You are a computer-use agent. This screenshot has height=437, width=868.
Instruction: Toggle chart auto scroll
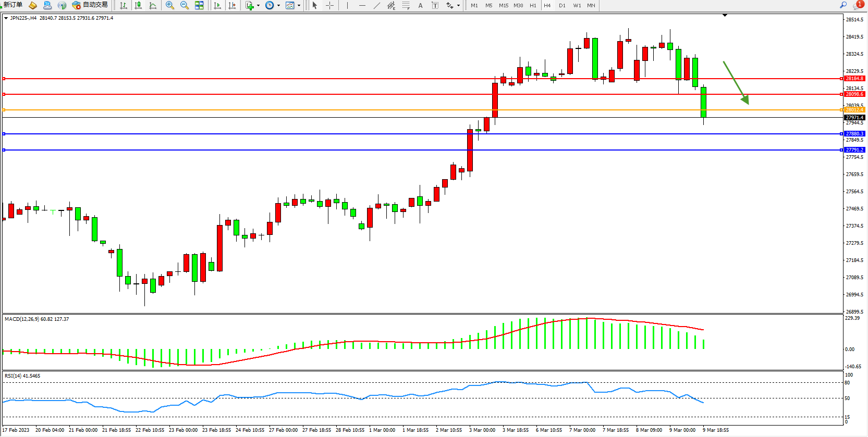pyautogui.click(x=217, y=5)
